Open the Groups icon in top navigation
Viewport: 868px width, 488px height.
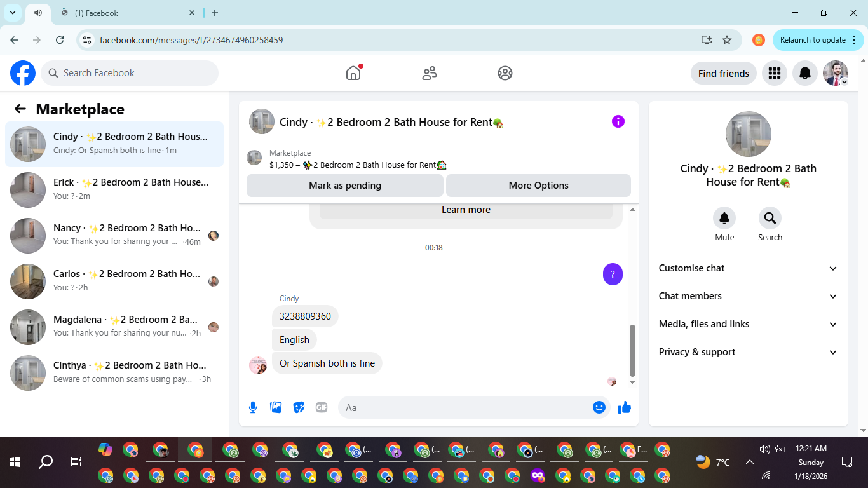505,73
